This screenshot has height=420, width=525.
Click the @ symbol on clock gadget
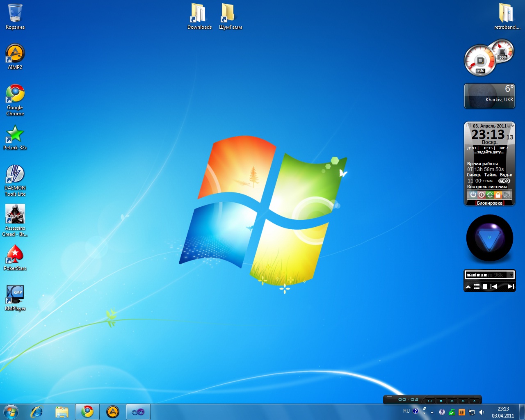pos(509,126)
